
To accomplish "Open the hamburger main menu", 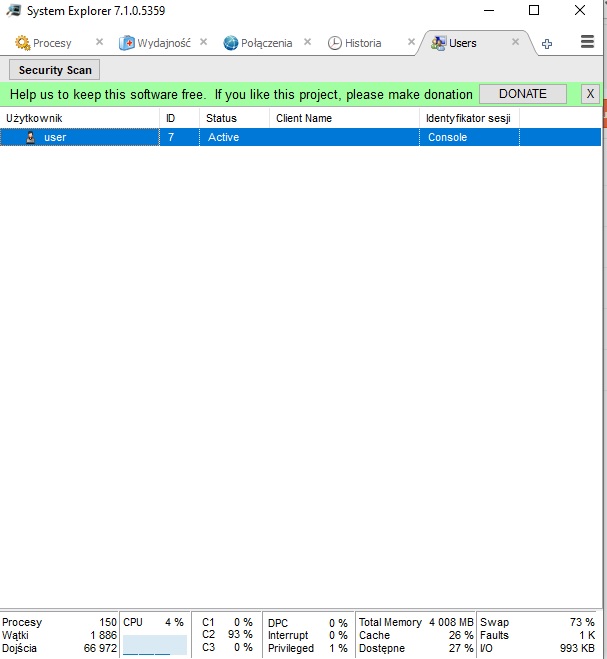I will 587,42.
